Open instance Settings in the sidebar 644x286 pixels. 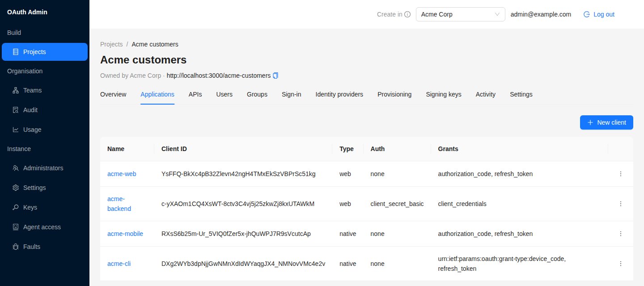(x=45, y=188)
